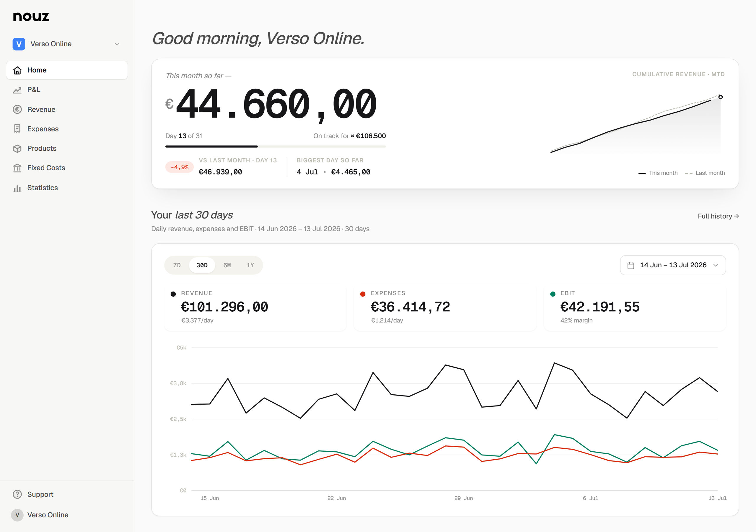Click the Statistics bar chart icon
756x532 pixels.
click(17, 188)
